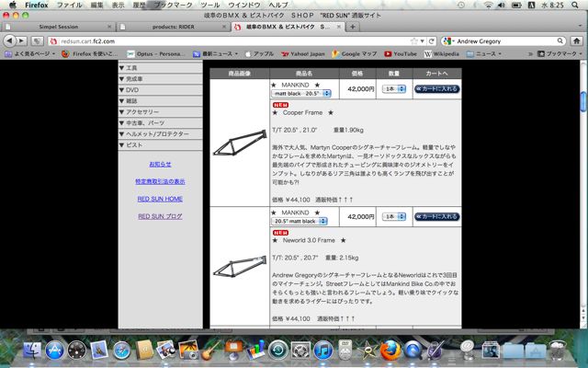Open iMovie star icon in the Dock
Screen dimensions: 588x368
[367, 351]
